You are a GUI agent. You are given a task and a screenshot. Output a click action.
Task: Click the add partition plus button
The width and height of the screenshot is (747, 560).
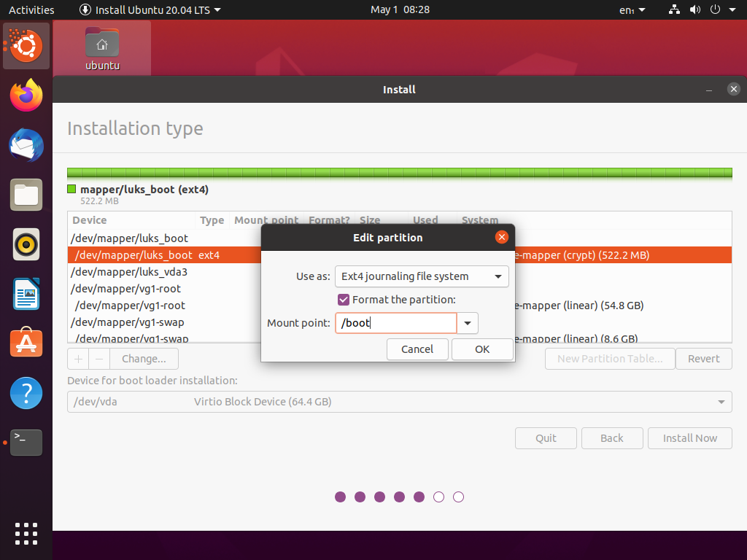click(x=79, y=359)
